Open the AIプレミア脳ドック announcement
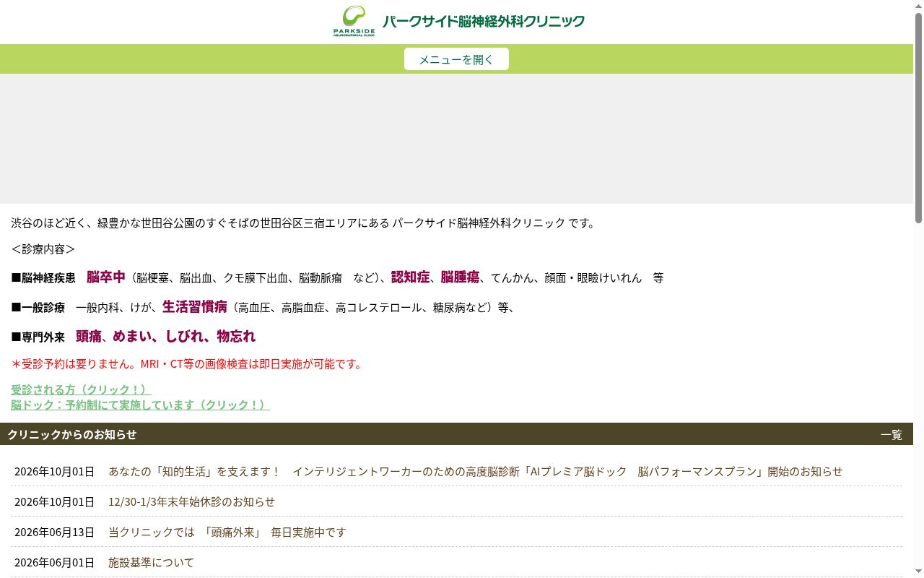 475,471
